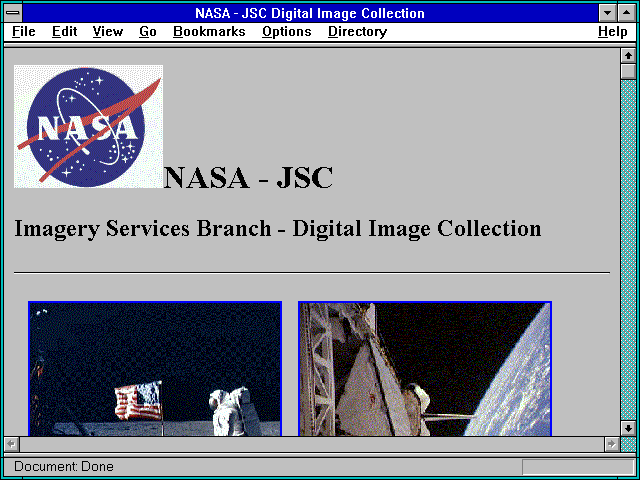Open the astronaut and flag moon image link
Viewport: 640px width, 480px height.
click(155, 369)
